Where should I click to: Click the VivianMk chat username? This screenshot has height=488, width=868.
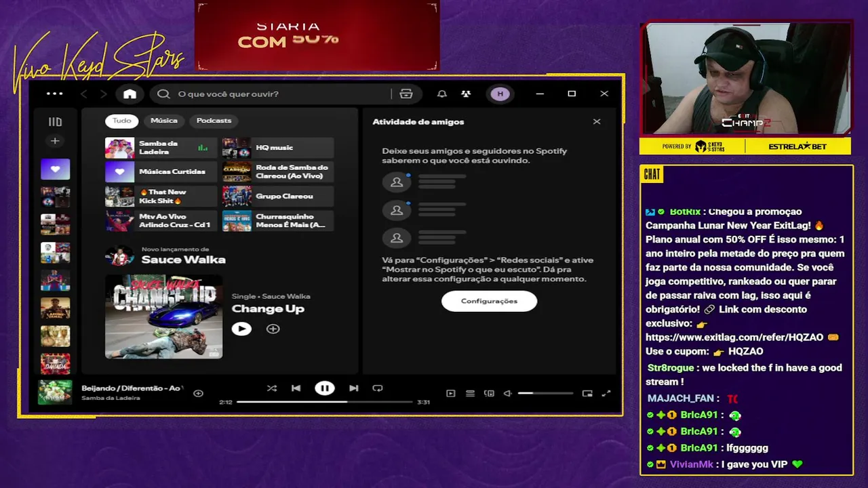(692, 464)
